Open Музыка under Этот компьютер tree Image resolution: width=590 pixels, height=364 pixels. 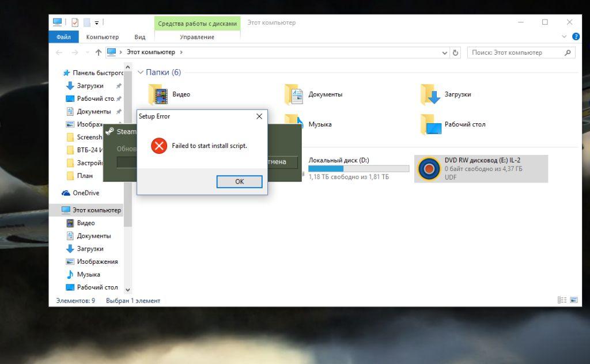pyautogui.click(x=83, y=275)
